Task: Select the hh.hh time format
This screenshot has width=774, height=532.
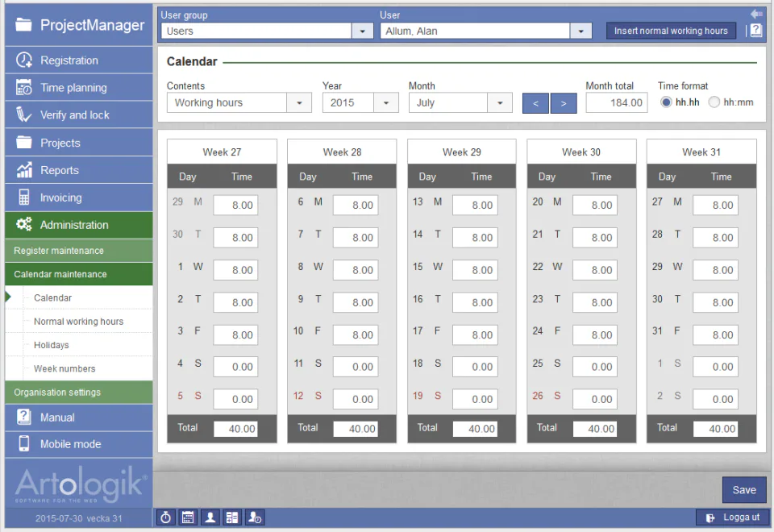Action: [x=667, y=102]
